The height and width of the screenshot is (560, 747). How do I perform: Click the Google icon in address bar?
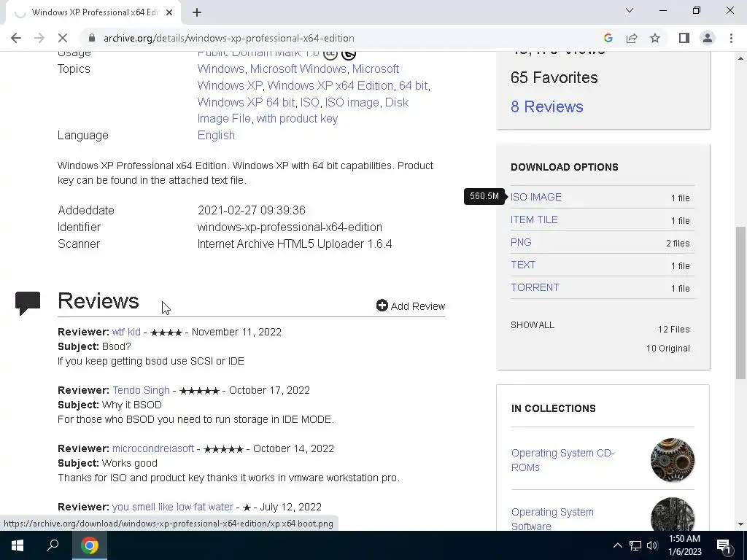(608, 38)
